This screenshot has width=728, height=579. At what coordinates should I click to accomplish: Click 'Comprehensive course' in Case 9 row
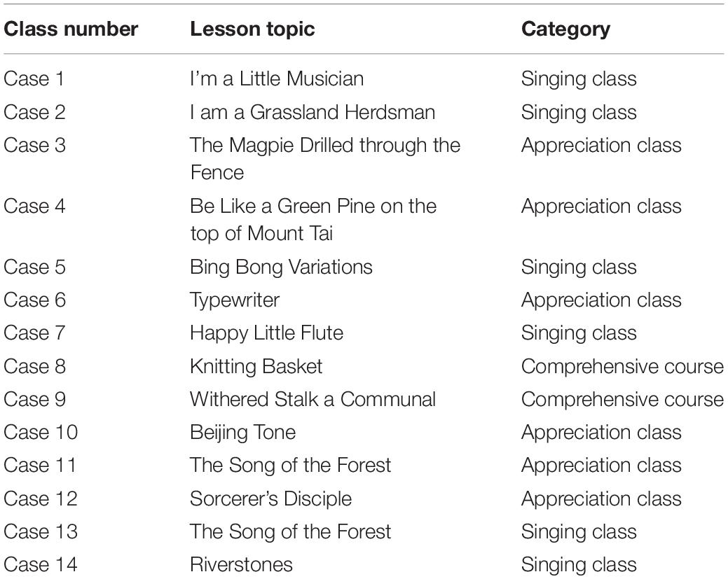pyautogui.click(x=622, y=400)
